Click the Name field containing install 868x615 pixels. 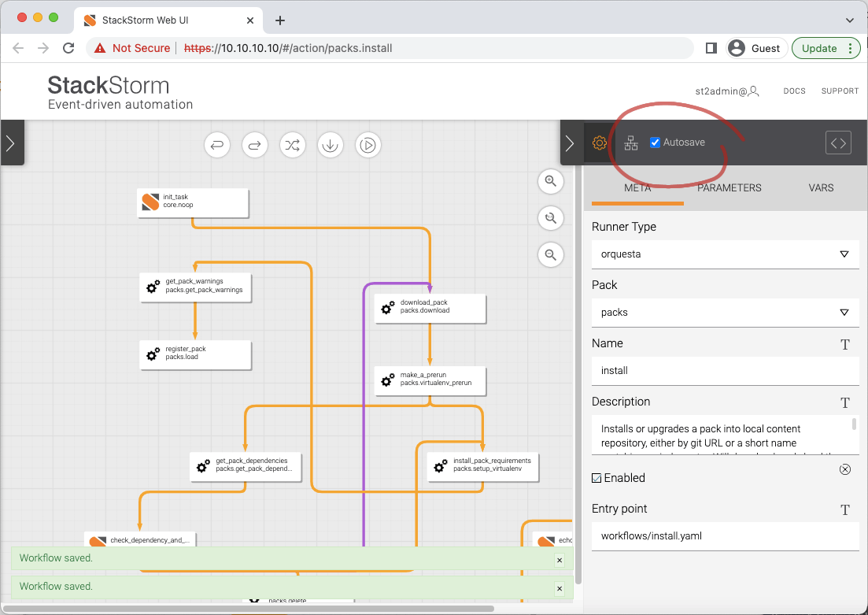726,371
